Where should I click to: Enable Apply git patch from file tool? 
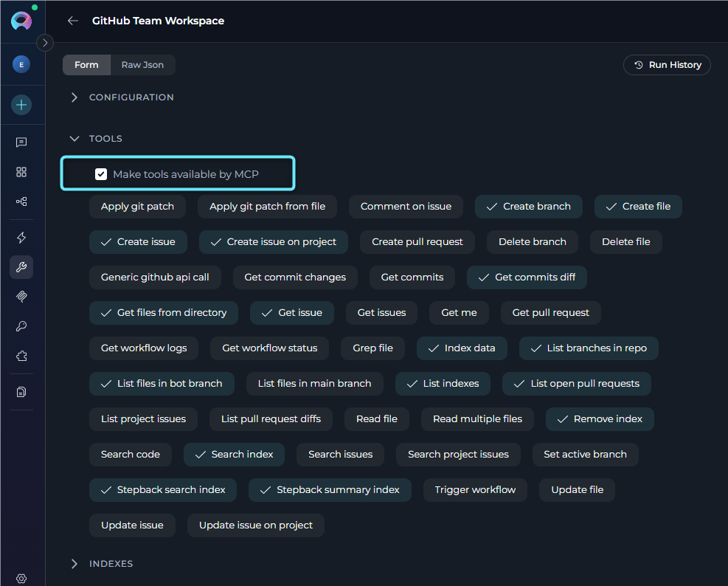pos(268,207)
